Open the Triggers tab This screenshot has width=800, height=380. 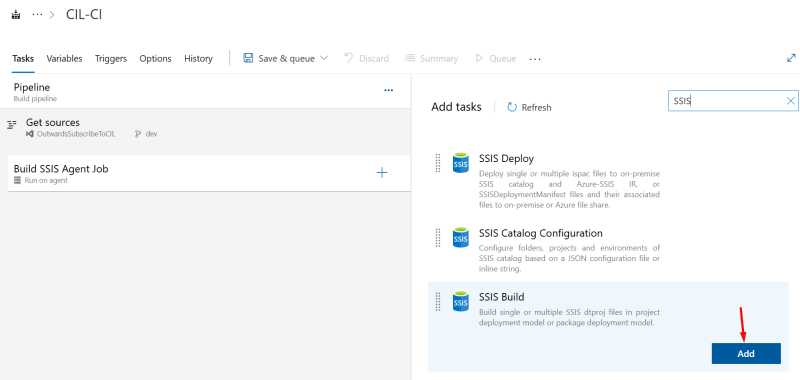click(111, 59)
